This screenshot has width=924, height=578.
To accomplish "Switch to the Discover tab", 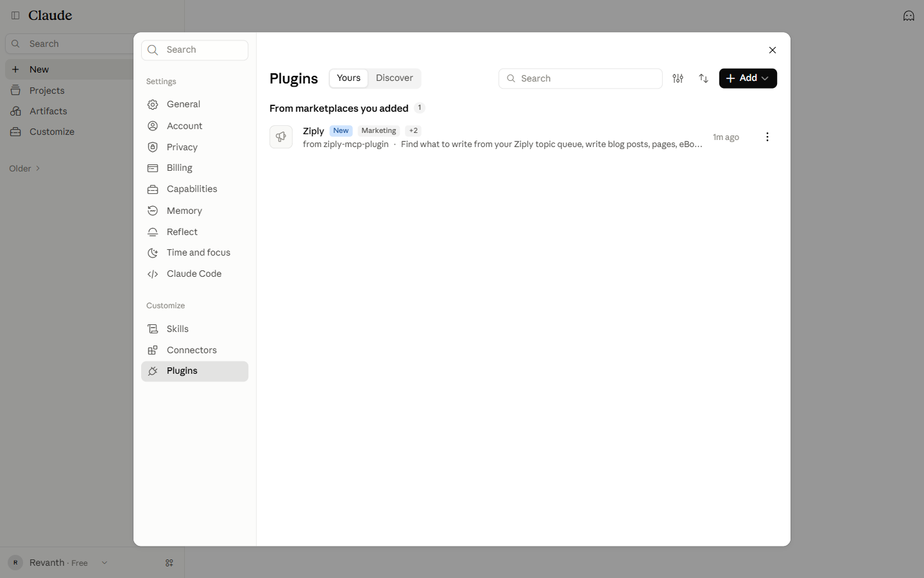I will [x=395, y=78].
